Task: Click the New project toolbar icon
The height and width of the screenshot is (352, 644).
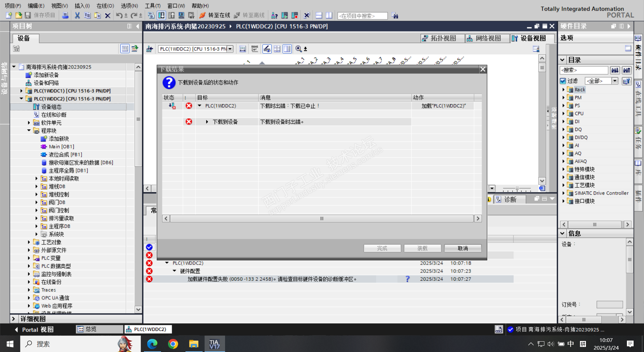Action: (9, 15)
